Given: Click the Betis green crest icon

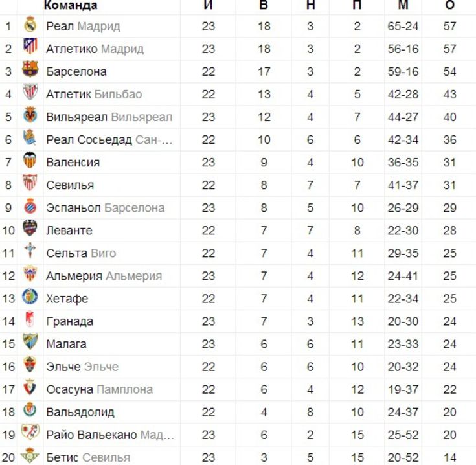Looking at the screenshot, I should [x=30, y=455].
